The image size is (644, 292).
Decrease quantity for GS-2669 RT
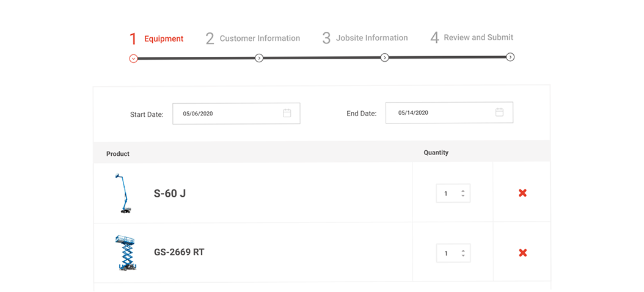pyautogui.click(x=463, y=256)
